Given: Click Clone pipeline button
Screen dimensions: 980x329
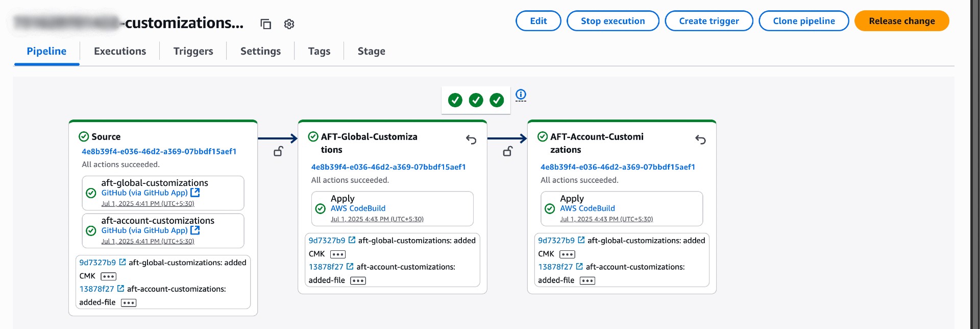Looking at the screenshot, I should [x=804, y=21].
